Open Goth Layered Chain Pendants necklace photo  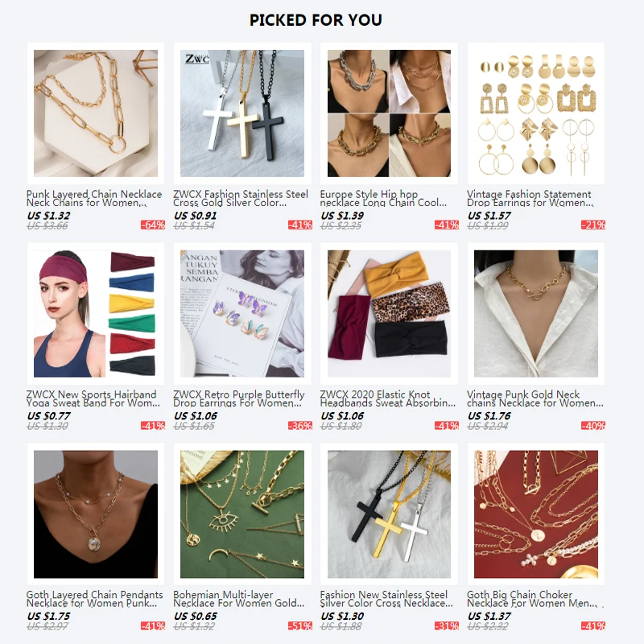click(96, 514)
